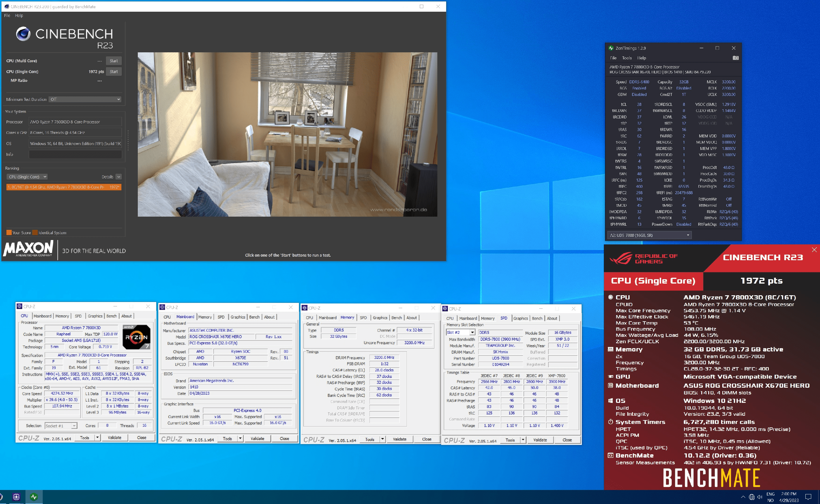Click Tools button in CPU-Z Memory window
This screenshot has height=504, width=820.
[x=369, y=439]
